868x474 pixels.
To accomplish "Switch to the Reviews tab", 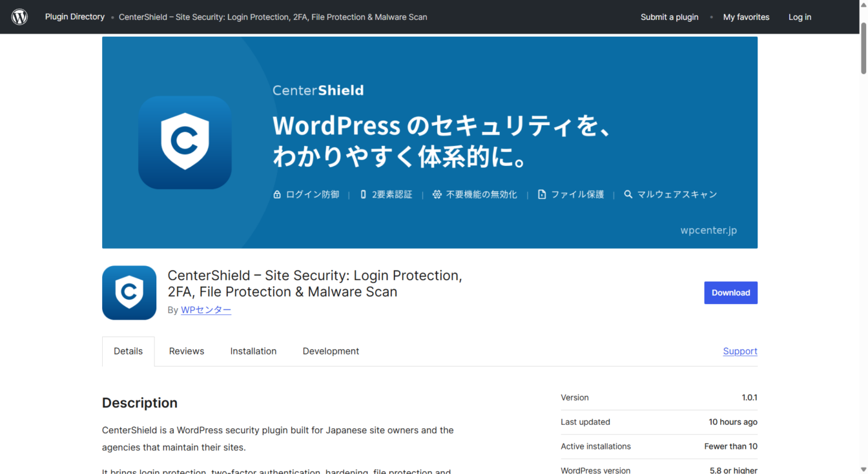I will click(187, 351).
